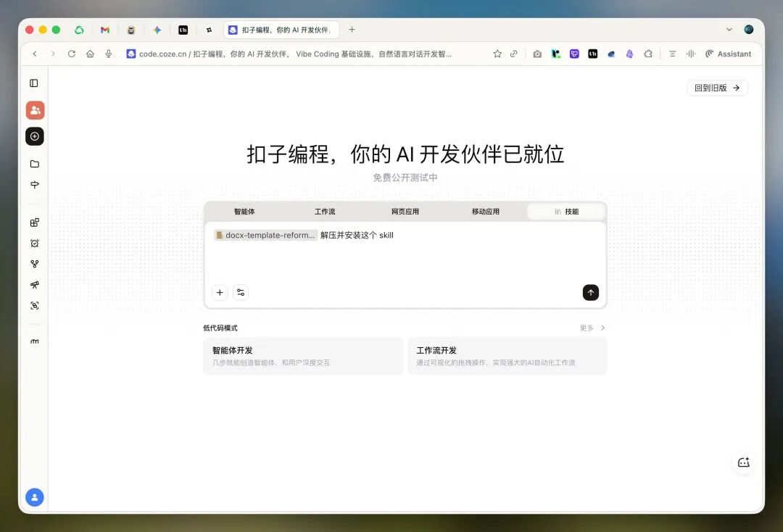The image size is (783, 532).
Task: Click the docx-template-reform attachment chip
Action: coord(265,235)
